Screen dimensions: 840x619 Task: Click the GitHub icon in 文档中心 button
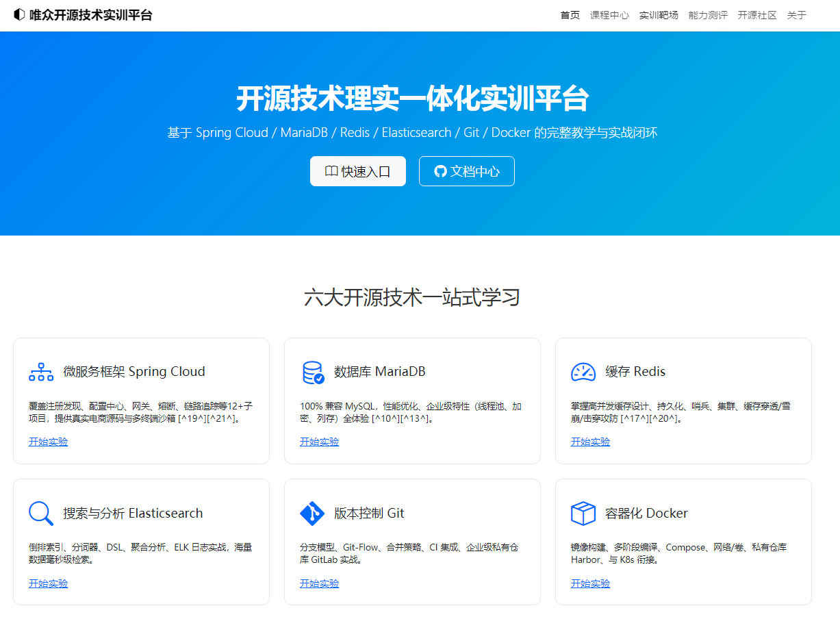[x=440, y=171]
